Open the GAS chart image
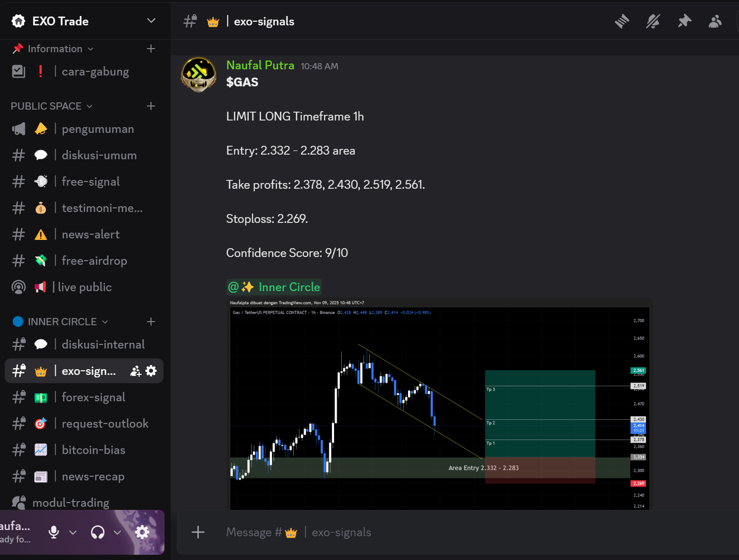739x560 pixels. click(x=440, y=403)
